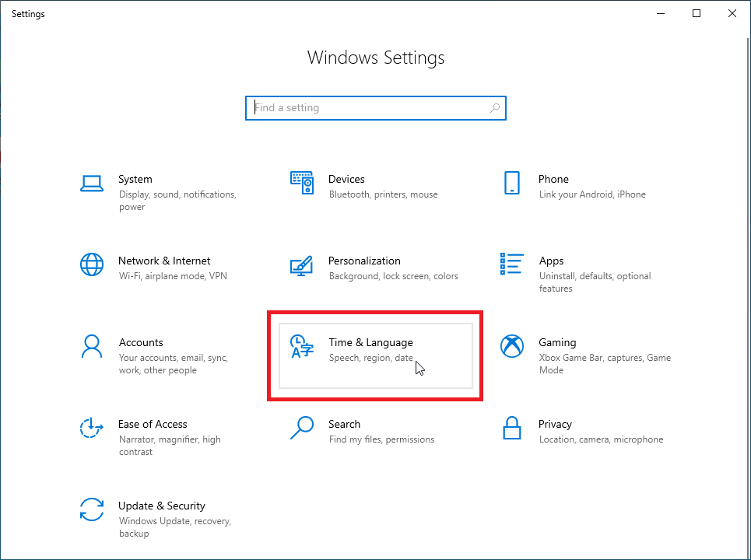This screenshot has width=751, height=560.
Task: Open the Personalization paintbrush icon
Action: tap(302, 266)
